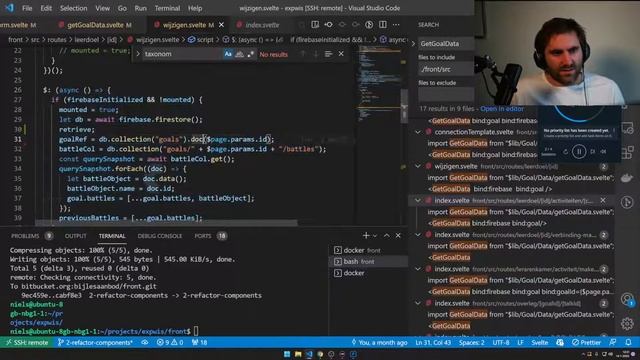Click Ln 31, Col 43 status item

point(433,342)
